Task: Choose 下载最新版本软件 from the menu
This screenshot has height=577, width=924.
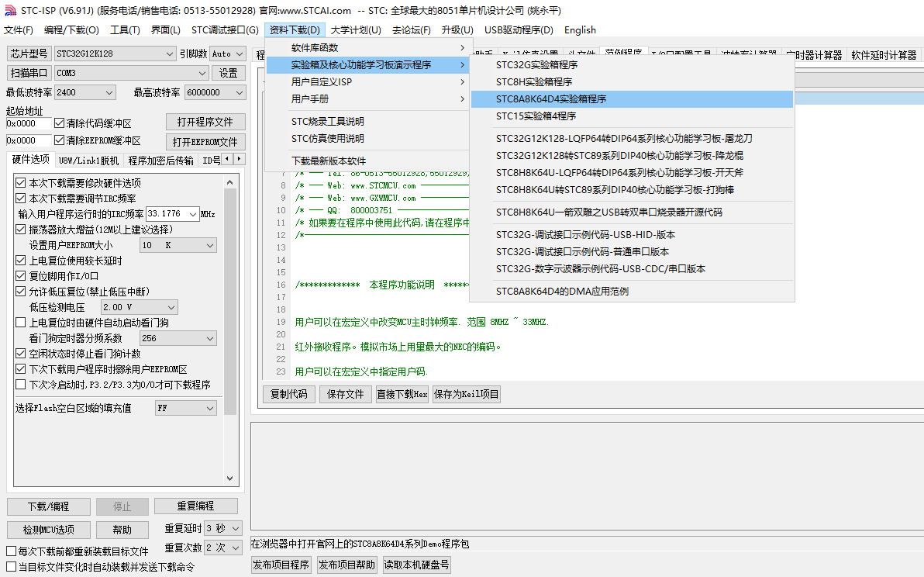Action: click(x=367, y=161)
